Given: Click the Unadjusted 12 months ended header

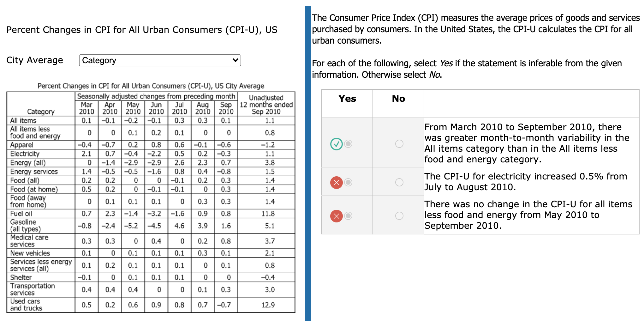Looking at the screenshot, I should [266, 105].
